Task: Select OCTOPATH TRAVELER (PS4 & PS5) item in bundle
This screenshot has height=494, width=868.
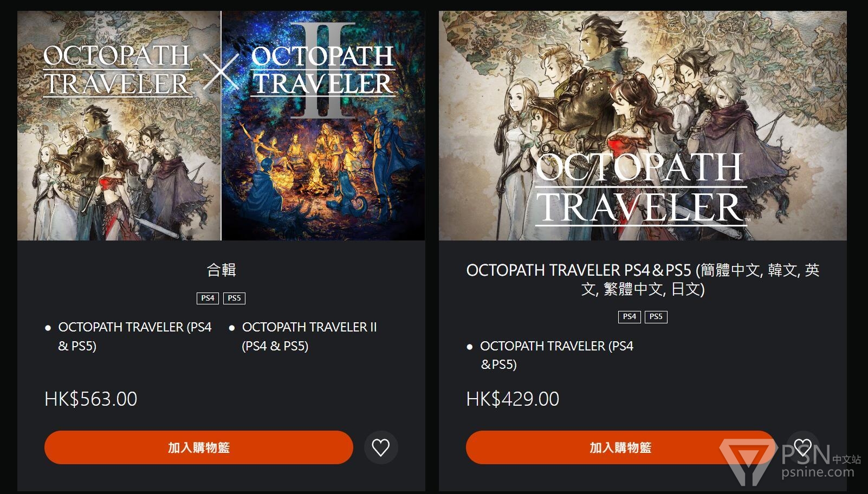Action: 134,336
